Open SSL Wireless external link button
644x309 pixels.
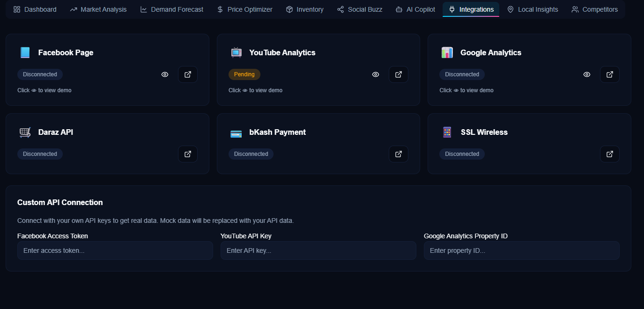point(610,154)
